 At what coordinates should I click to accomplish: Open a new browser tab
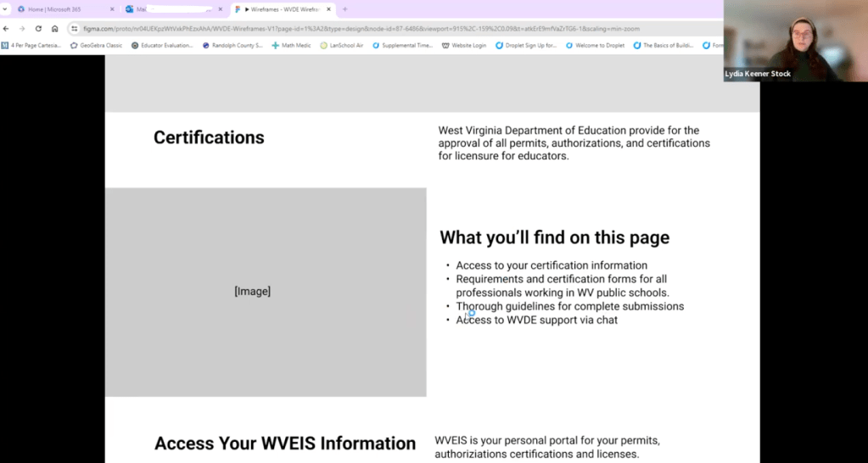pos(344,9)
